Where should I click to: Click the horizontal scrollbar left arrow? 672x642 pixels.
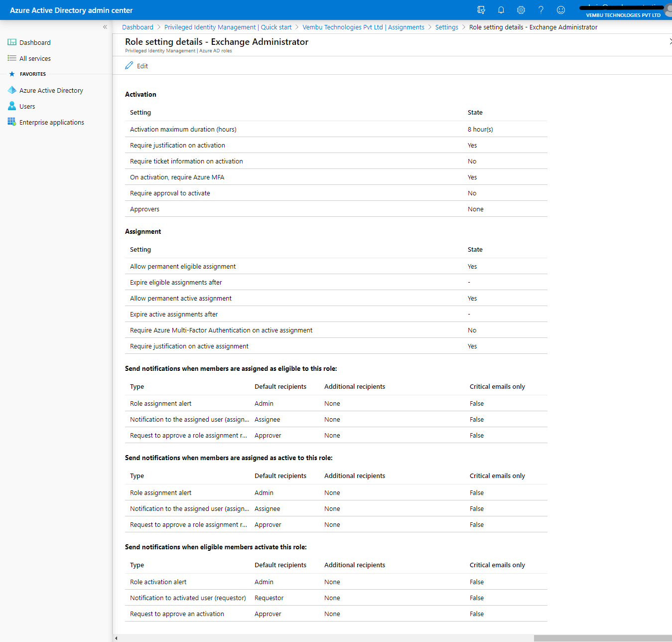coord(116,638)
